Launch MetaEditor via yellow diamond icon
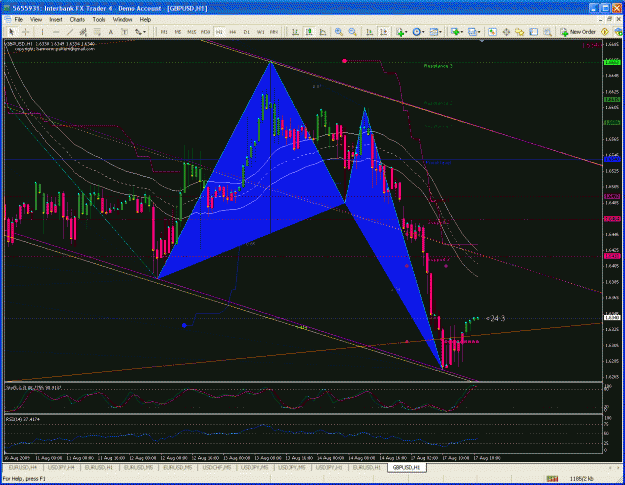 pyautogui.click(x=605, y=32)
